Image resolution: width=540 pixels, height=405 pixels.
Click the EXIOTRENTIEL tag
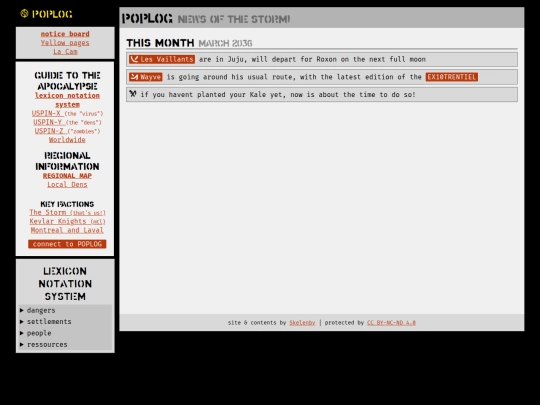(452, 77)
